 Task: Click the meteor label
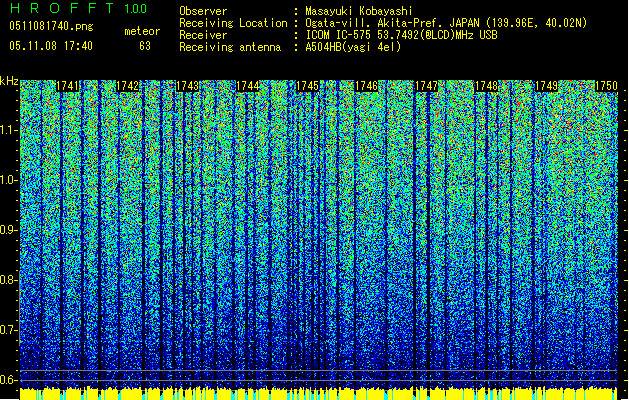coord(141,31)
